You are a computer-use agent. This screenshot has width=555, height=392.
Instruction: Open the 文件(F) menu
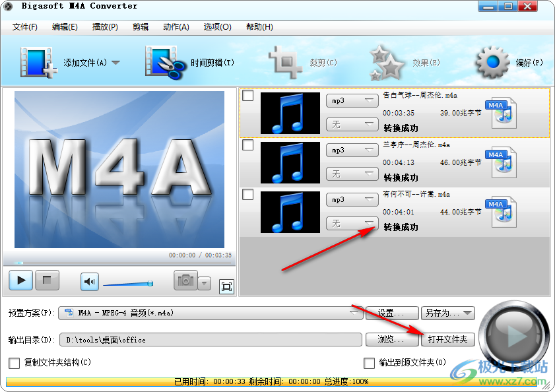pyautogui.click(x=25, y=27)
